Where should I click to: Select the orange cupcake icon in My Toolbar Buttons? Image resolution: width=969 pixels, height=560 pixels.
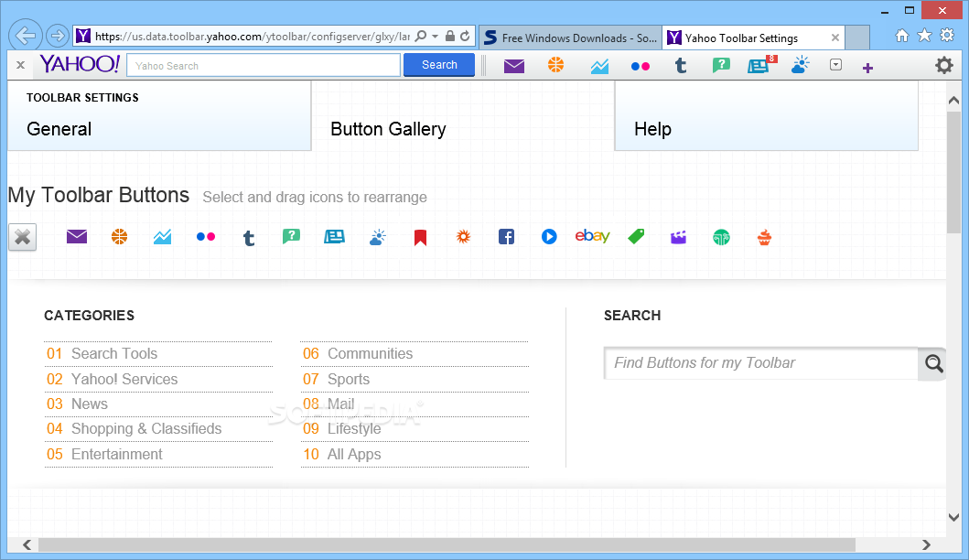point(764,237)
